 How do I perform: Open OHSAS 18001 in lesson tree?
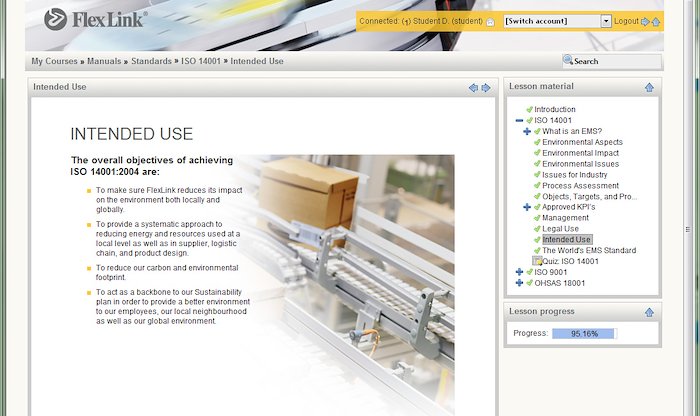point(559,283)
